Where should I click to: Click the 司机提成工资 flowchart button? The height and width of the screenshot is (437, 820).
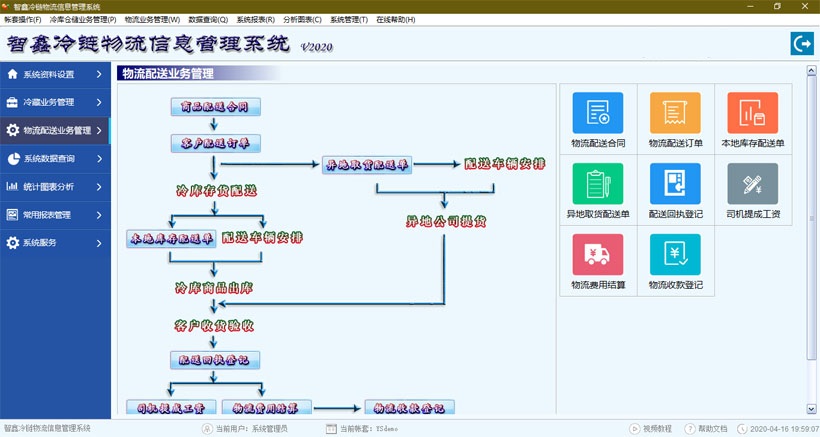click(171, 408)
